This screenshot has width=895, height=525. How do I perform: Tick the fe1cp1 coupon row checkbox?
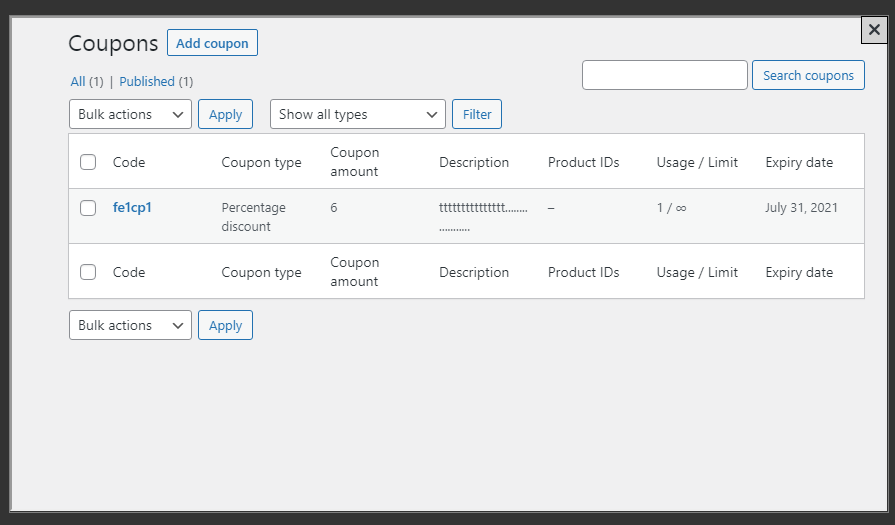click(88, 208)
